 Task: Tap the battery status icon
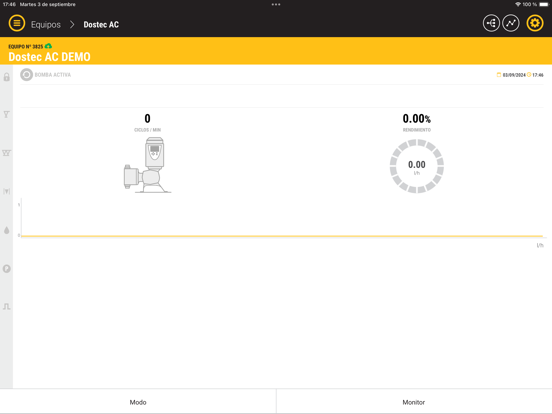click(544, 4)
